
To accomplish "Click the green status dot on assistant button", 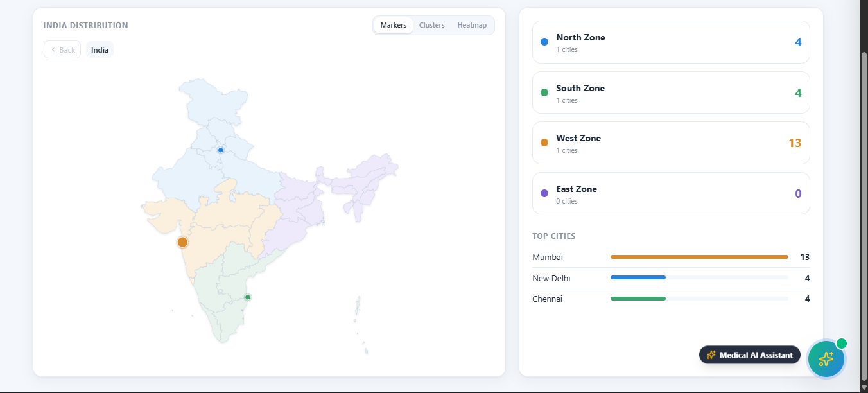I will 841,344.
